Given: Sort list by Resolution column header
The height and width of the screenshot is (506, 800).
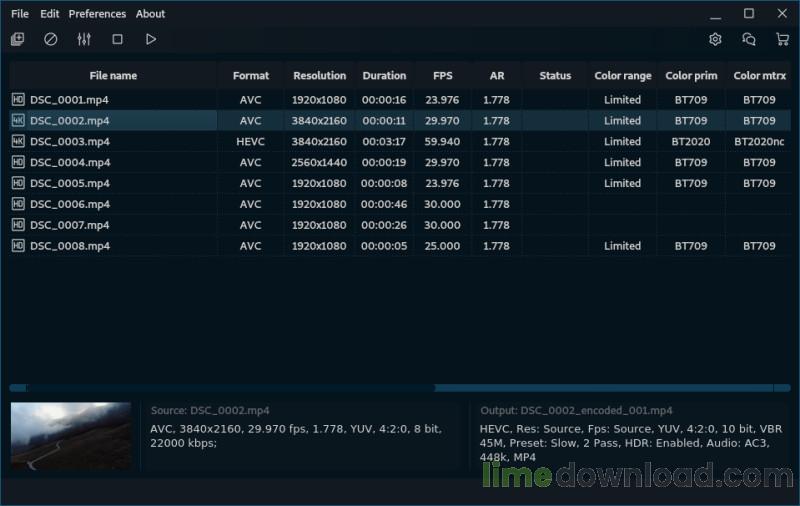Looking at the screenshot, I should [x=319, y=76].
